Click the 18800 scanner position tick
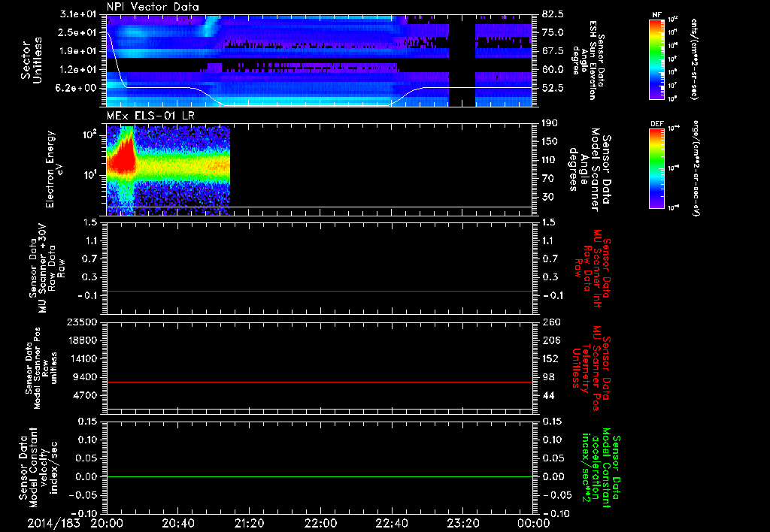 point(83,340)
